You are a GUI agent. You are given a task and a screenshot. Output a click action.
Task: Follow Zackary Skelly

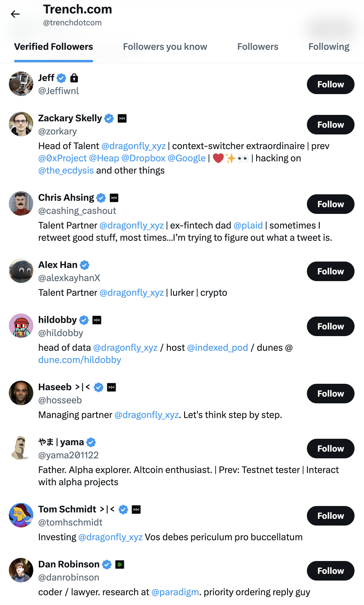pos(330,125)
